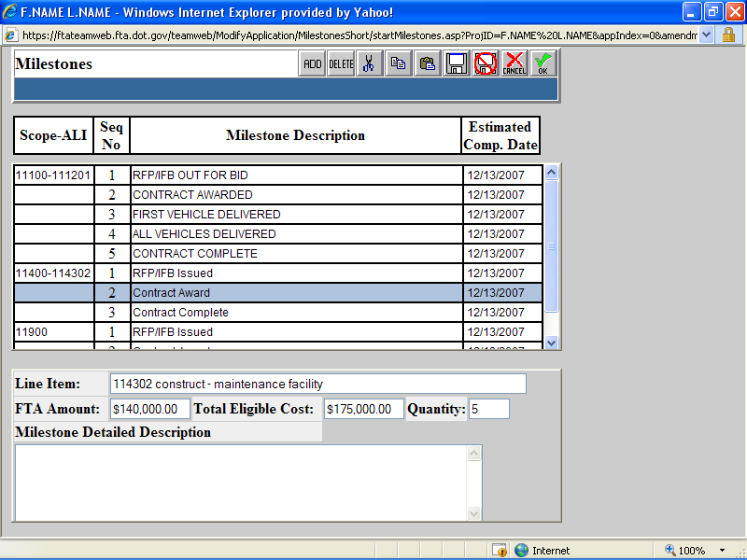Click the Internet security zone indicator
The image size is (747, 560).
tap(543, 551)
